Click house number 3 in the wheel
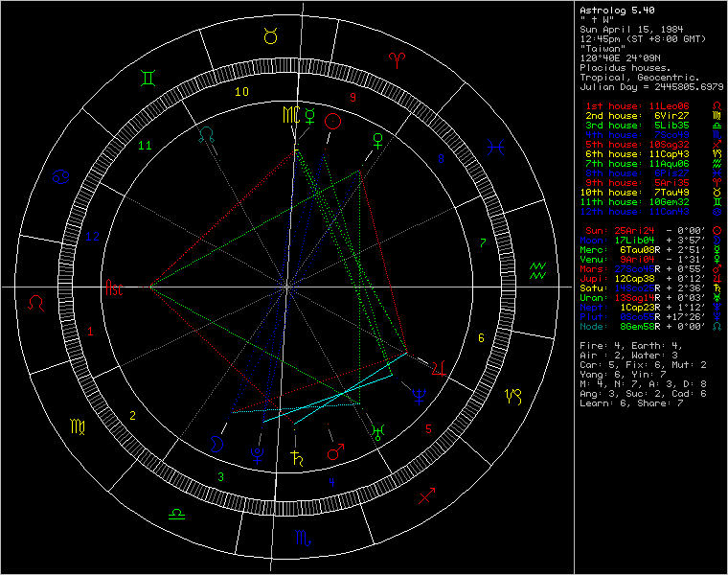728x575 pixels. pyautogui.click(x=221, y=476)
